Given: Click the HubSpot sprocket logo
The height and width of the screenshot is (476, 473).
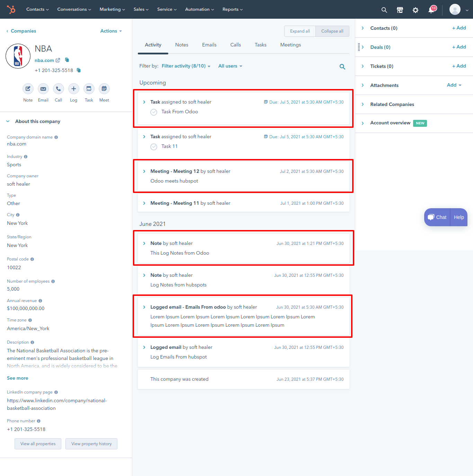Looking at the screenshot, I should tap(11, 9).
